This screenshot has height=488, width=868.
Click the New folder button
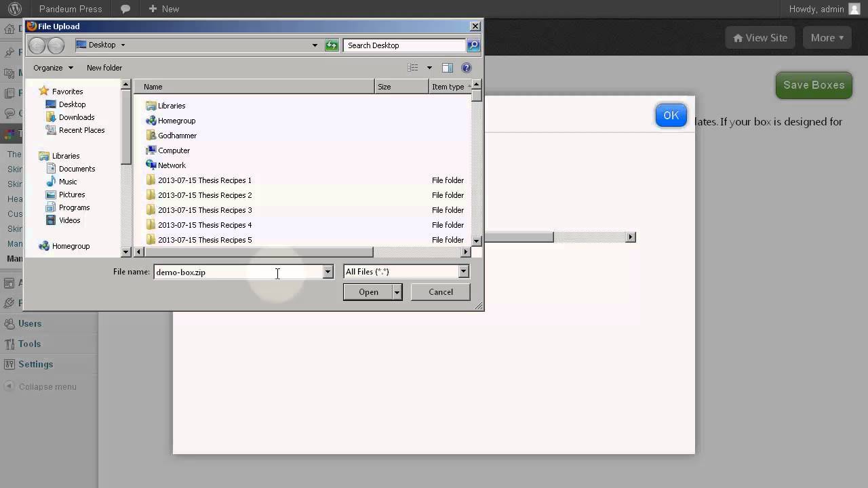coord(104,68)
